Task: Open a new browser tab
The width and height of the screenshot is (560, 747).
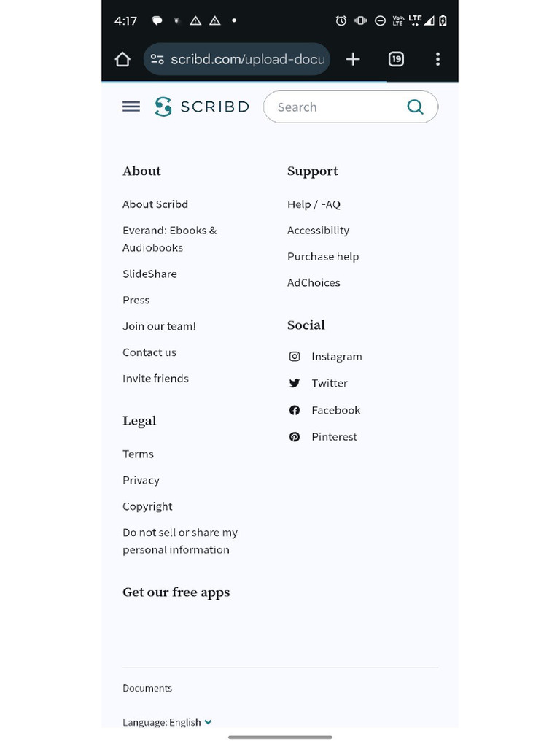Action: (x=353, y=59)
